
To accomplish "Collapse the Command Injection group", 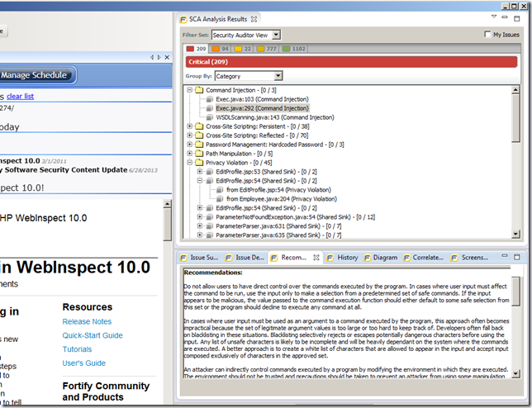I will [x=190, y=90].
